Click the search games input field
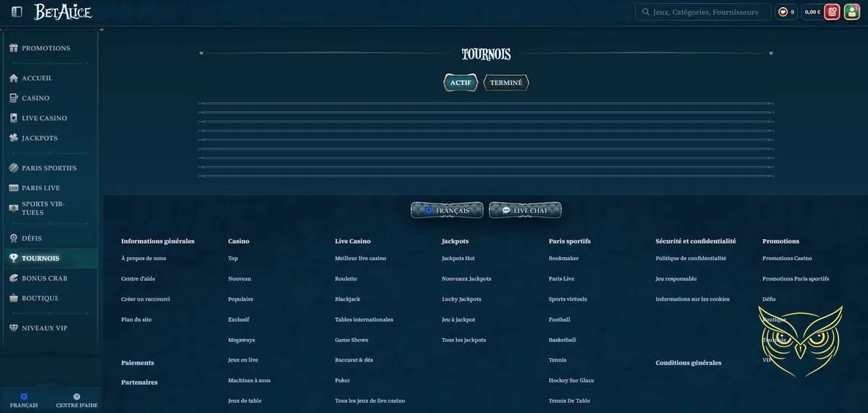 tap(703, 12)
